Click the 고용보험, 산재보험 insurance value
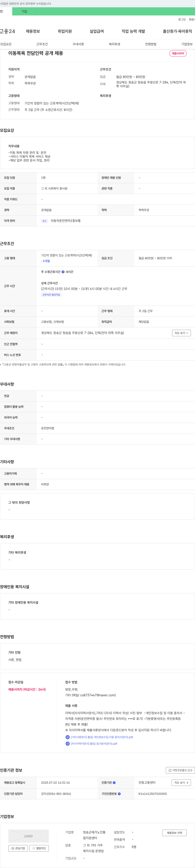Image resolution: width=195 pixels, height=868 pixels. pyautogui.click(x=53, y=322)
